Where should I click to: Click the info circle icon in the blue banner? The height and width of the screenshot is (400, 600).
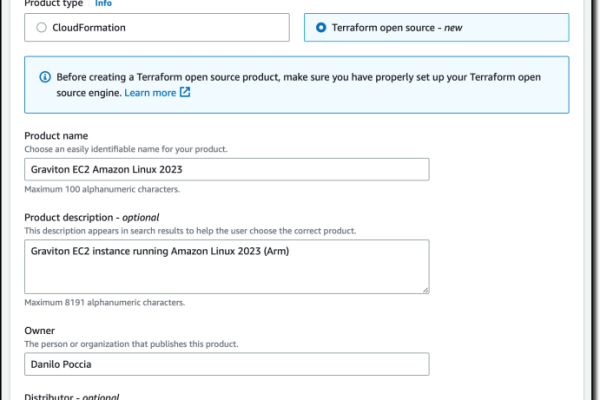[45, 77]
